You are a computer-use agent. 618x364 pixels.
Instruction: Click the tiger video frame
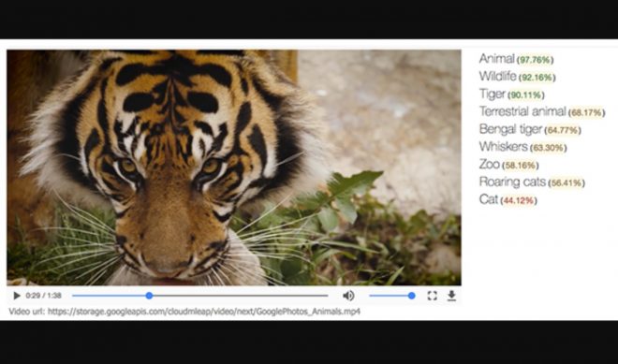[234, 167]
